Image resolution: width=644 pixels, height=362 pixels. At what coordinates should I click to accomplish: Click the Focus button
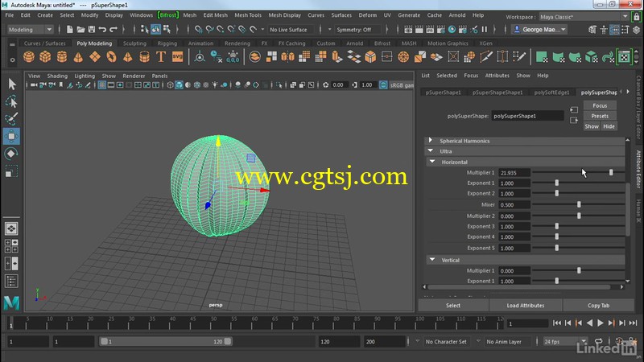[x=600, y=105]
